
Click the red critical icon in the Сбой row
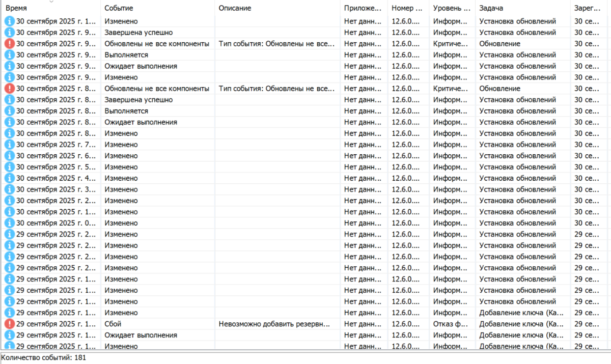[x=10, y=324]
